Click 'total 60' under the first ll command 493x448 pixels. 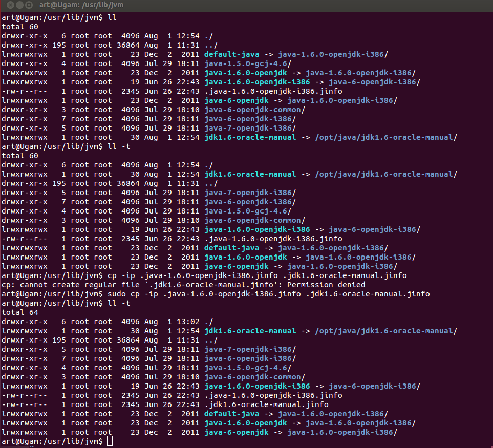(20, 27)
